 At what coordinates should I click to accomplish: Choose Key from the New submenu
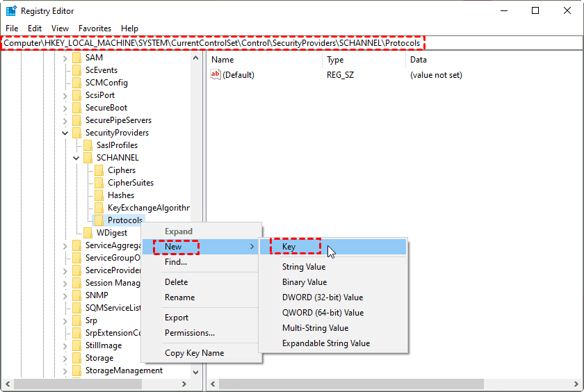289,247
